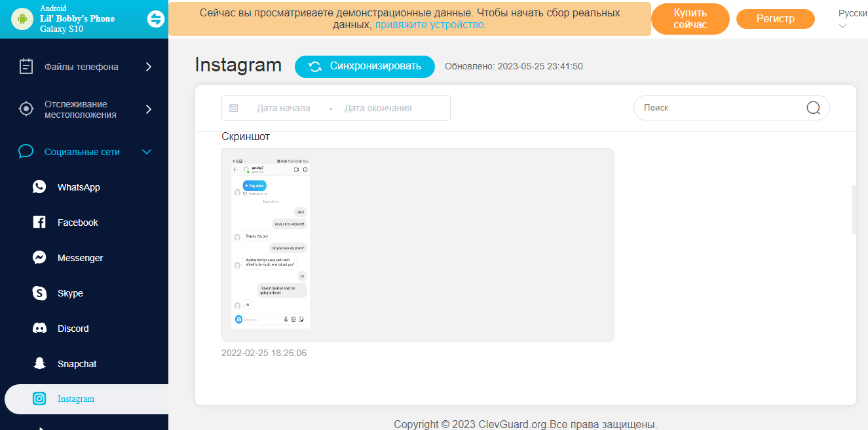Click the Discord controller icon
868x430 pixels.
tap(39, 329)
